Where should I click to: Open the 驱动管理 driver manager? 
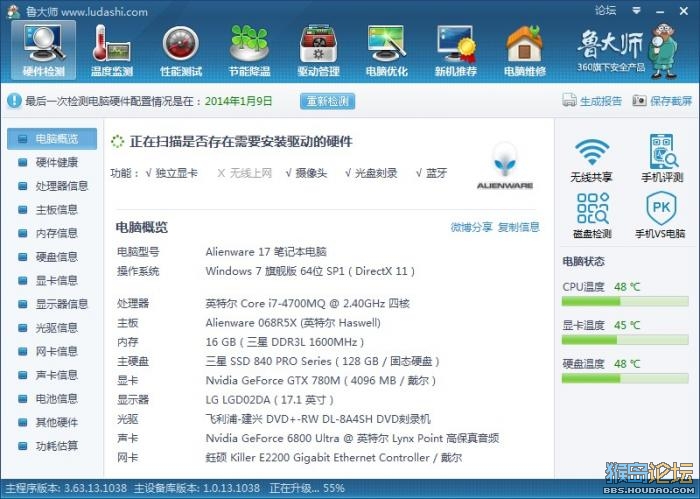pos(318,50)
